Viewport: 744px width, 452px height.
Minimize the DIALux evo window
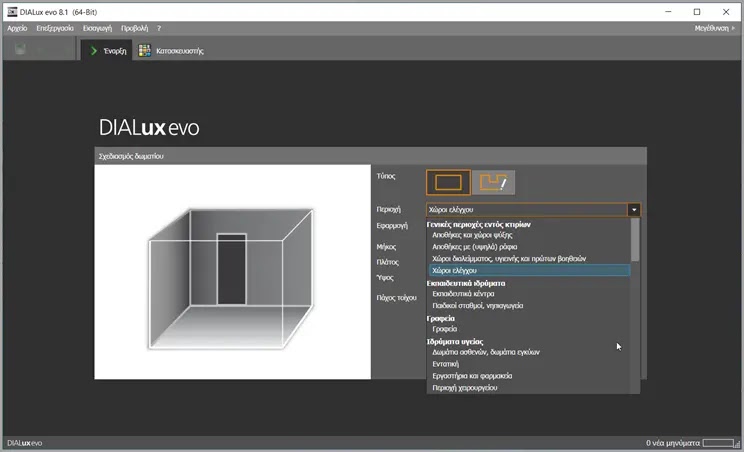668,12
